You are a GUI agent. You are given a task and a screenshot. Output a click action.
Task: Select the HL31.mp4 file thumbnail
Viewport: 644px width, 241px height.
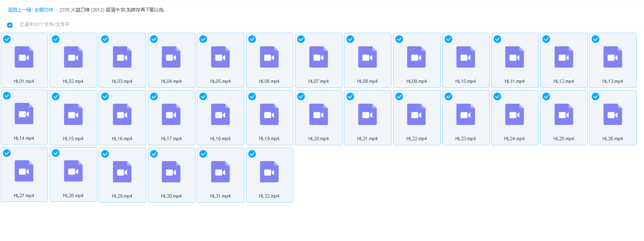click(x=220, y=172)
